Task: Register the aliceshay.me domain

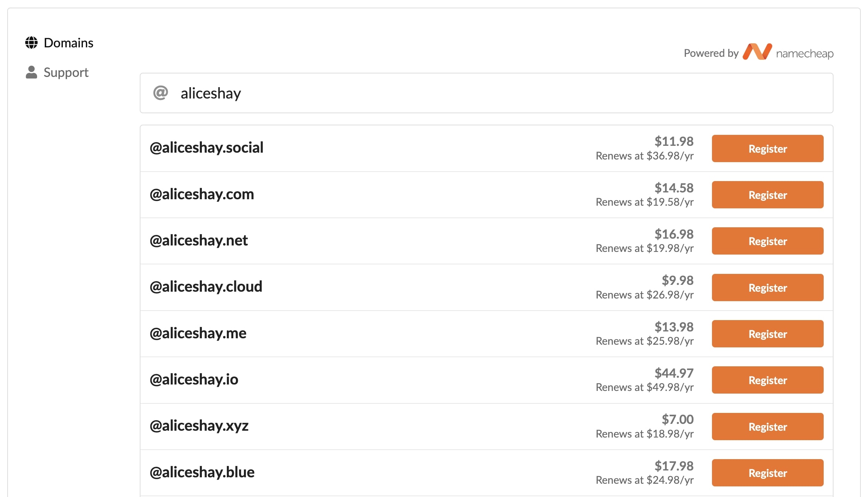Action: [x=767, y=334]
